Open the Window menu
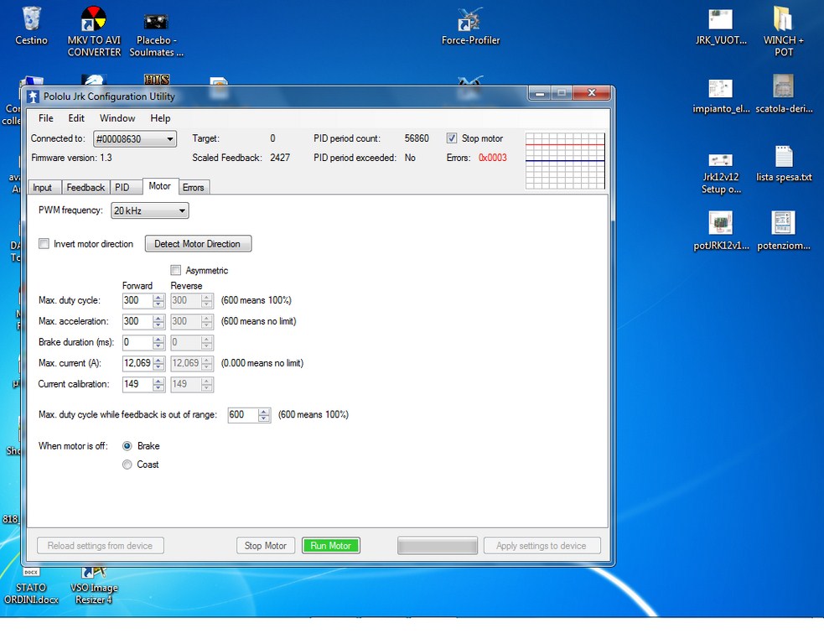The height and width of the screenshot is (644, 824). 117,118
